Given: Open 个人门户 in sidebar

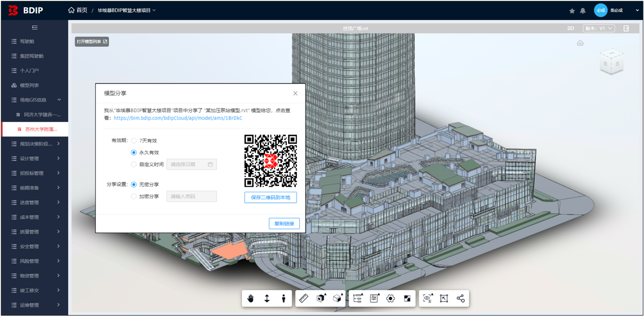Looking at the screenshot, I should (35, 71).
